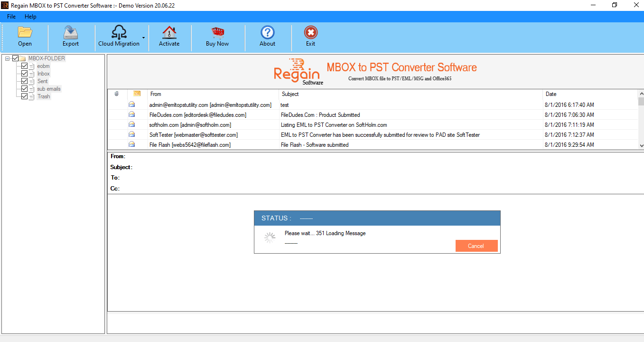Select the sub emails folder

[x=49, y=89]
